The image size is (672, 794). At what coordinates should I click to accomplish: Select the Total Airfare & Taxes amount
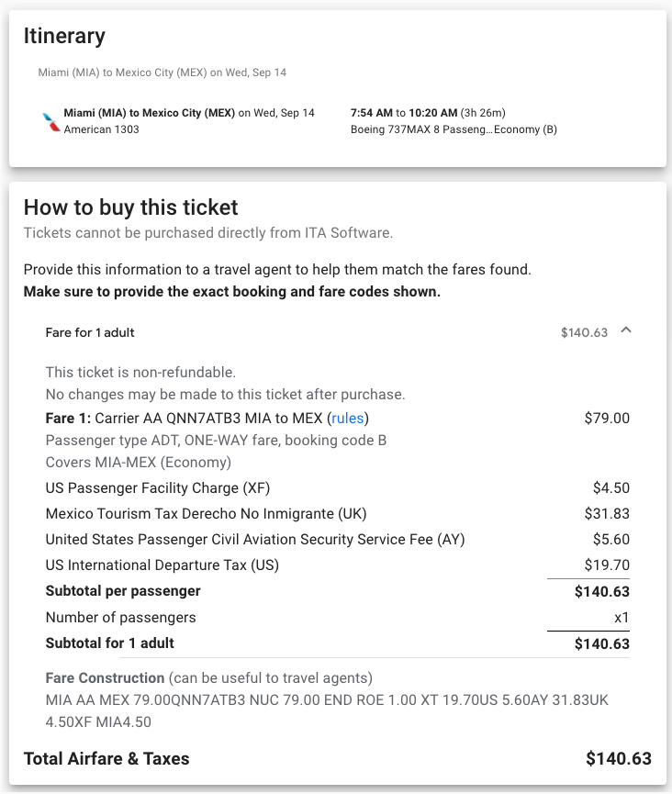tap(618, 758)
